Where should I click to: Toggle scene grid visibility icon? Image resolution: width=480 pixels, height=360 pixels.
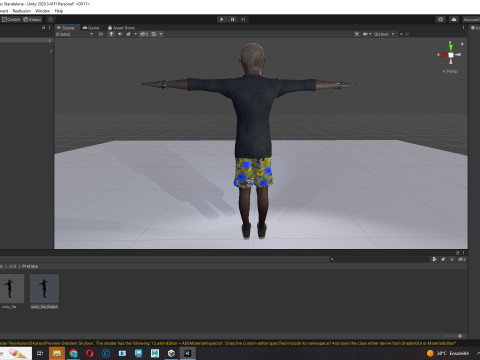(154, 34)
